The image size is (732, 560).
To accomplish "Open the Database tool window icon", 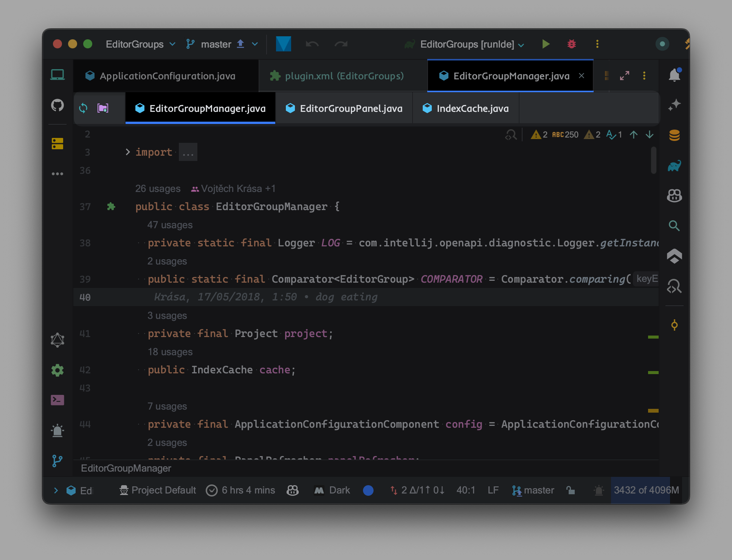I will [674, 135].
